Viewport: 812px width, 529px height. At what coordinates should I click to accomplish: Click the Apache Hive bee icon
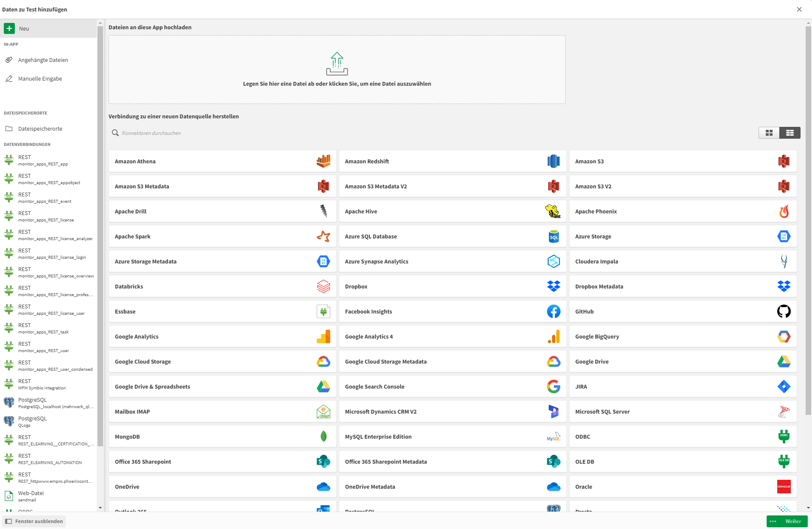coord(553,211)
